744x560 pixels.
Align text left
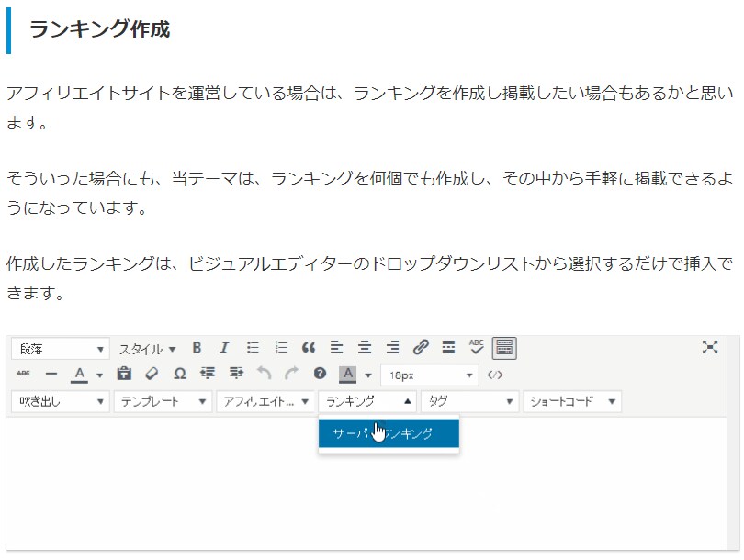point(336,348)
